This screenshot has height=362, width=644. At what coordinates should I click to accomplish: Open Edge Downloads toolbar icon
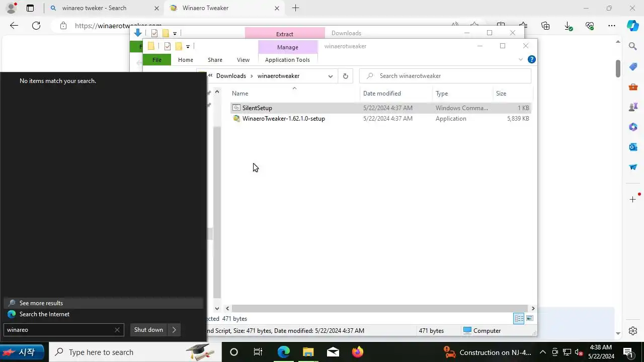(568, 26)
